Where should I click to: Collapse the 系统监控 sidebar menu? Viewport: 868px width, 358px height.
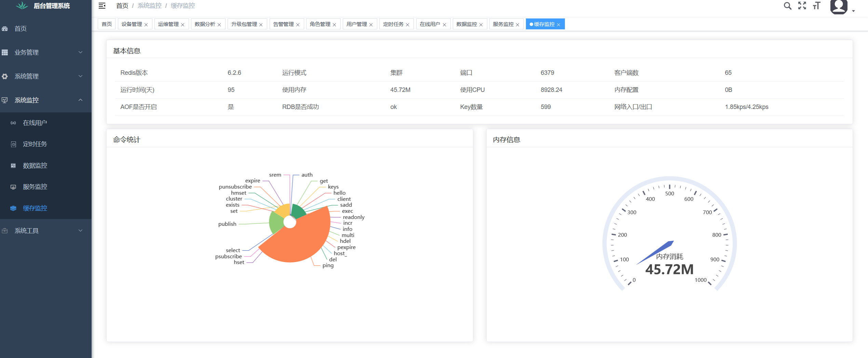tap(46, 100)
